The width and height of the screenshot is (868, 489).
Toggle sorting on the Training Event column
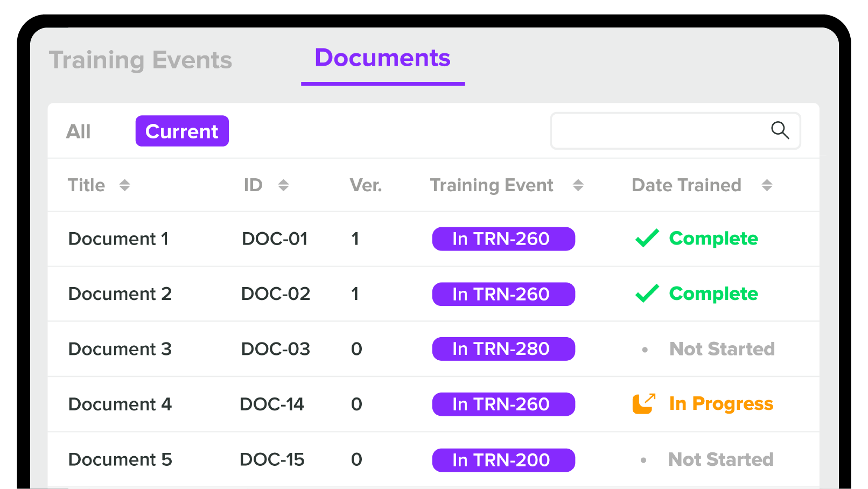[579, 185]
